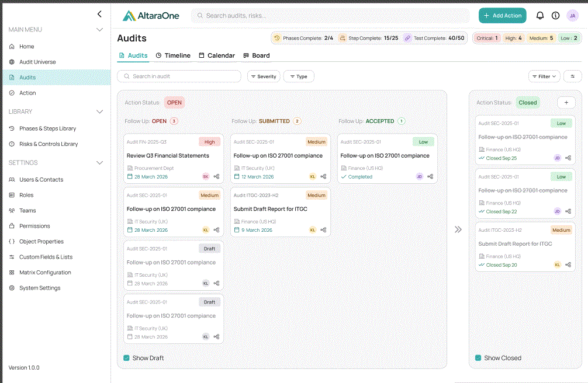Collapse the MAIN MENU section
The image size is (588, 383).
(x=99, y=30)
